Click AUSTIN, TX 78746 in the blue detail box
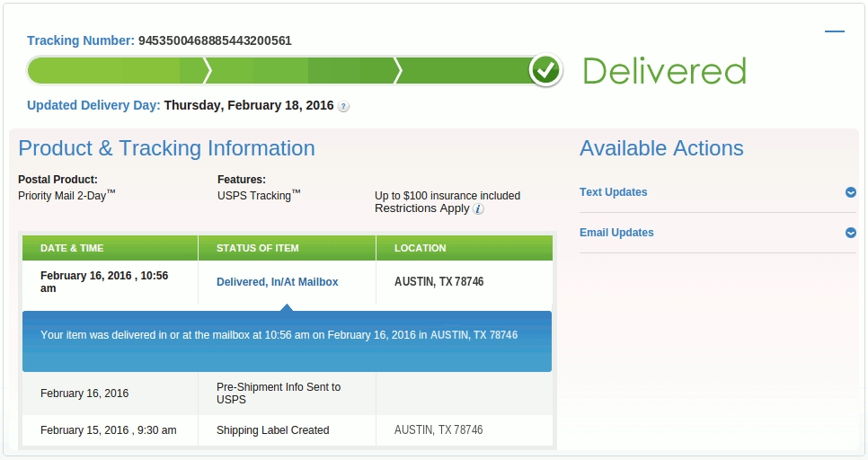The image size is (868, 460). tap(474, 335)
